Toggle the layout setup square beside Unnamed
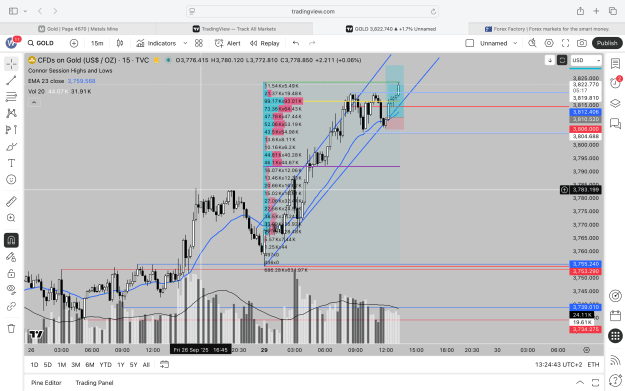The image size is (625, 391). [x=470, y=43]
